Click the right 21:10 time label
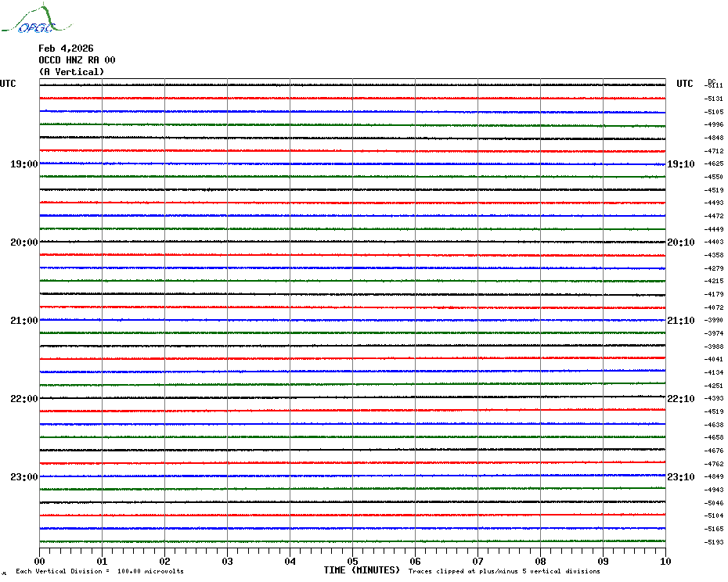The image size is (728, 582). [x=680, y=321]
